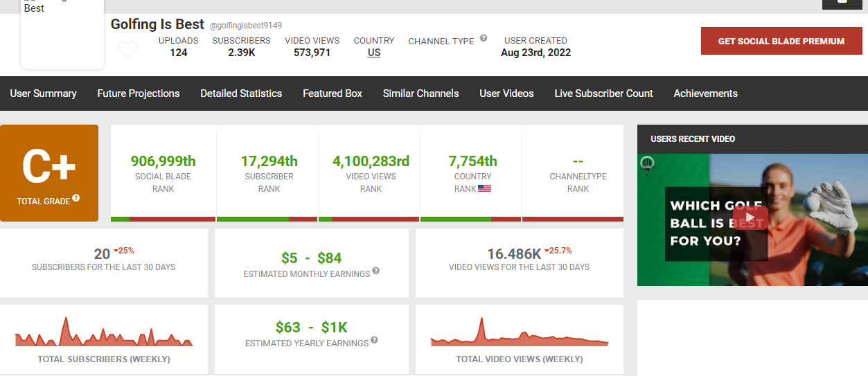Click the video views total 573,971
This screenshot has width=868, height=376.
312,53
